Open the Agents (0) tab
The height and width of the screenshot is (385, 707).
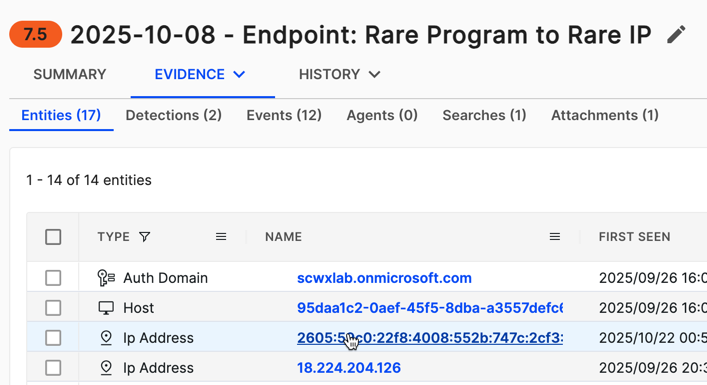click(x=382, y=115)
